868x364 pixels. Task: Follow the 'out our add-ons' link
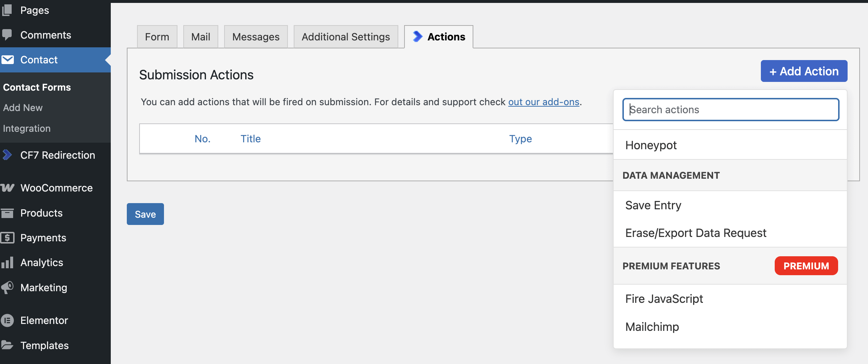pos(544,102)
